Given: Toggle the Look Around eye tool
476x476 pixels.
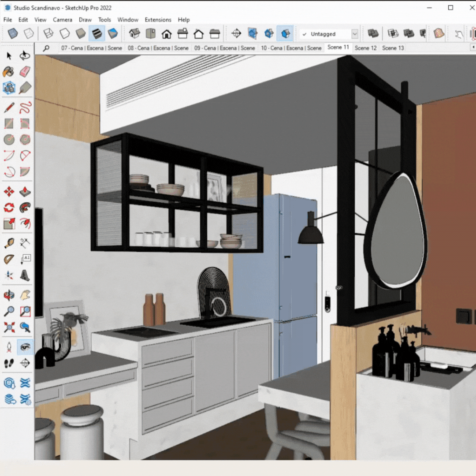Looking at the screenshot, I should [25, 347].
